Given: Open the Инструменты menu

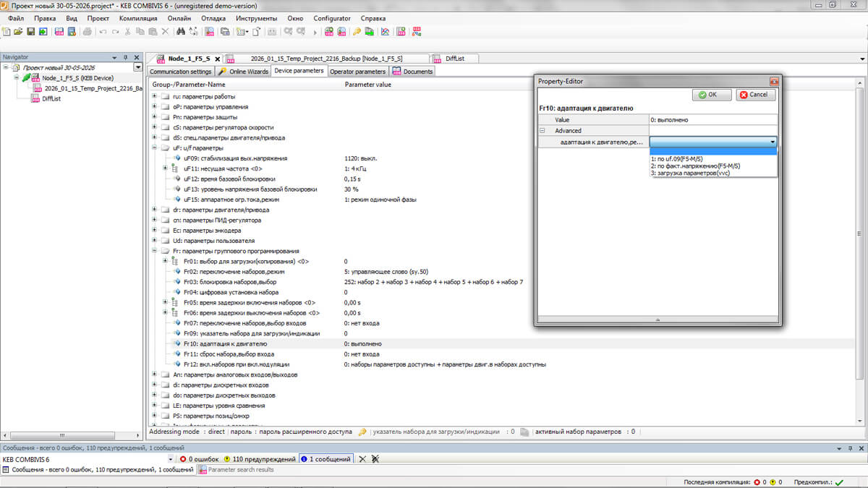Looking at the screenshot, I should click(256, 18).
